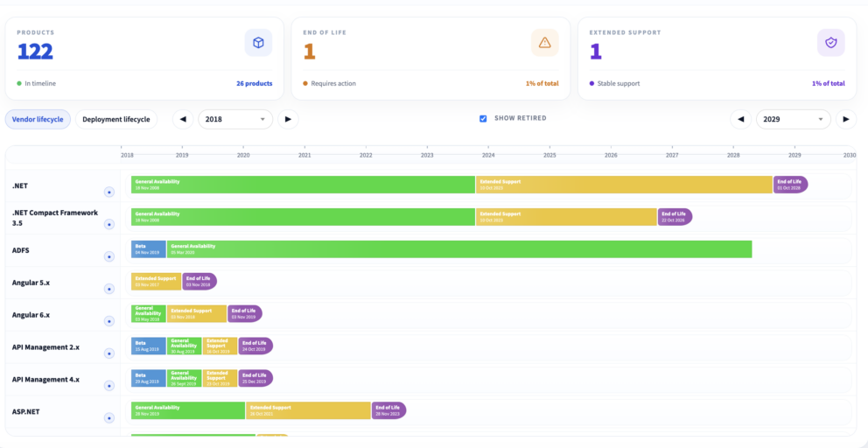Select .NET Compact Framework General Availability bar
Screen dimensions: 868x448
pyautogui.click(x=303, y=217)
